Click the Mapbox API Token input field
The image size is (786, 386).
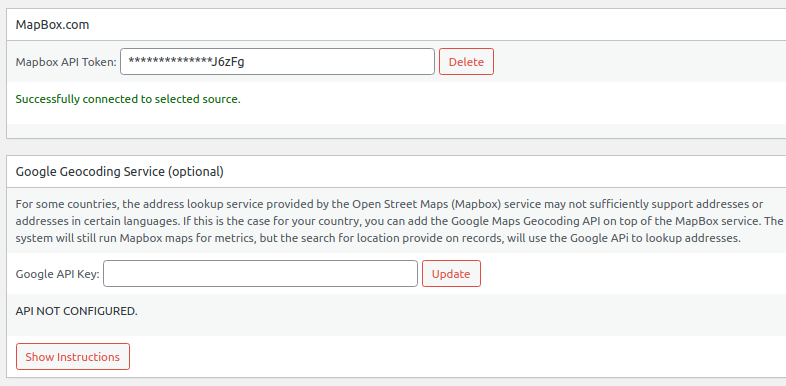click(x=277, y=62)
